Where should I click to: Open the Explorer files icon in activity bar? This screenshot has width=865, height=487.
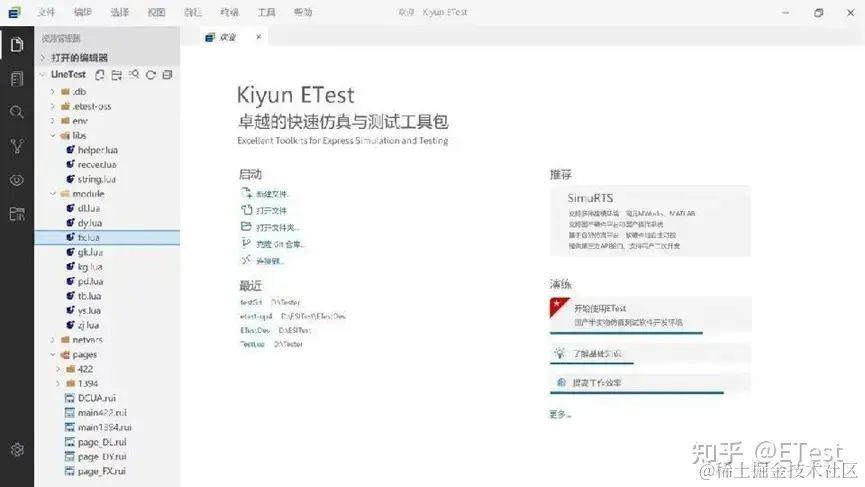tap(17, 44)
